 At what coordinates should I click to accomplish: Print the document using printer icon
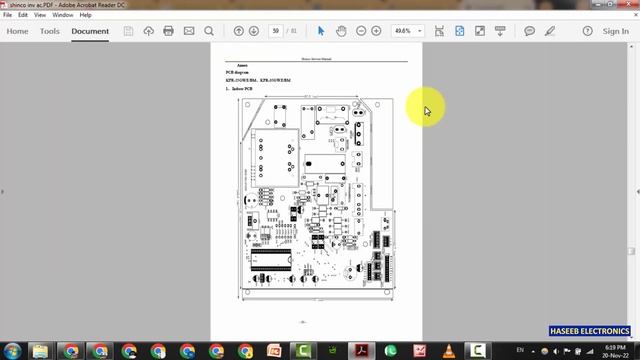pyautogui.click(x=168, y=31)
